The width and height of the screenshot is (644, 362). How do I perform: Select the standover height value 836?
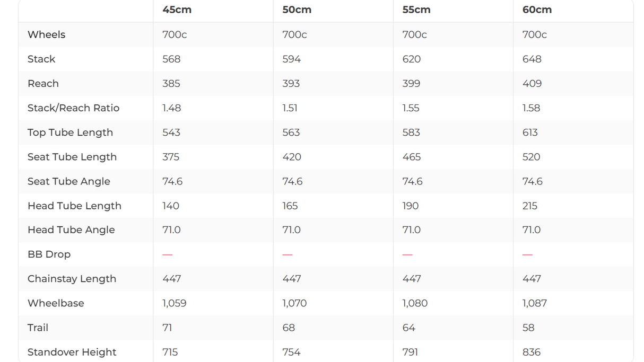tap(532, 352)
